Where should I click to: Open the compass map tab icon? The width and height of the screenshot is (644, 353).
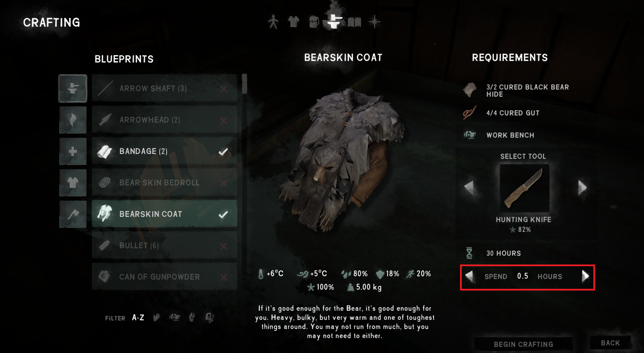pos(374,22)
